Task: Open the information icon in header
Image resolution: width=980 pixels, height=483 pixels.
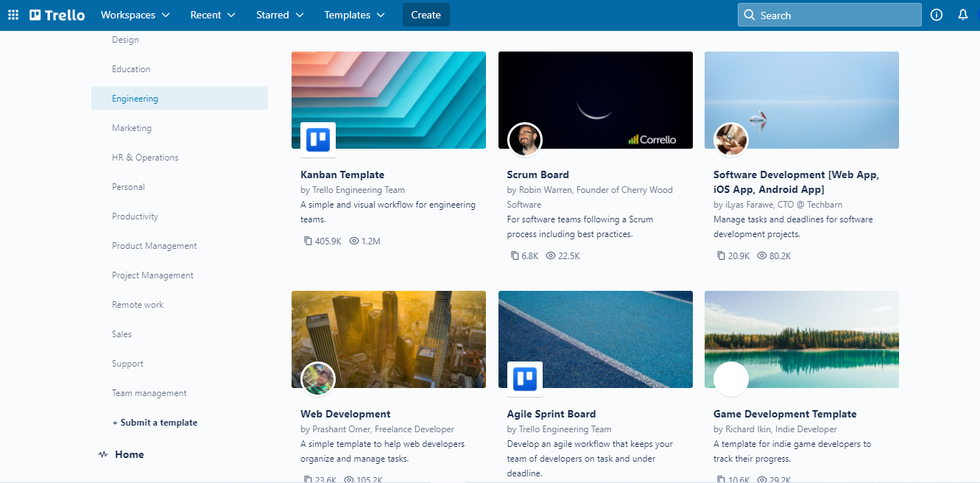Action: pos(937,15)
